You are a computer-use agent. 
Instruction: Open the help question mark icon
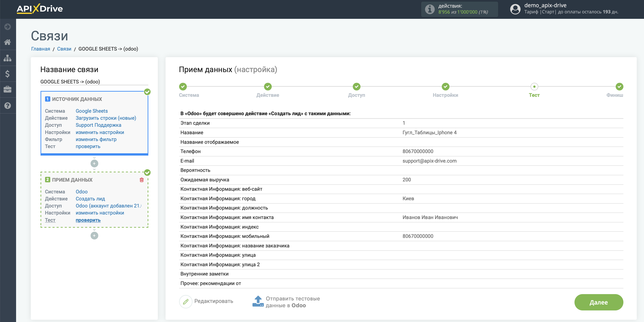[x=7, y=106]
